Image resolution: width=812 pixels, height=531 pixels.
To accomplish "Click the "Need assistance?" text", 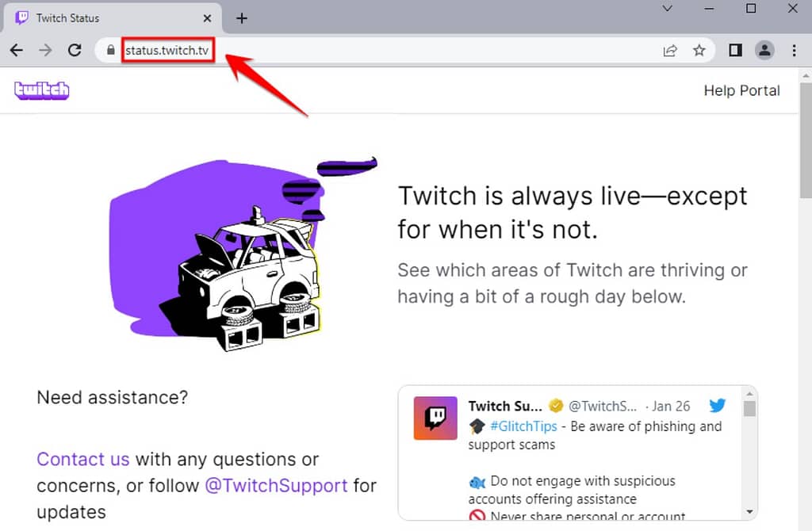I will 113,398.
